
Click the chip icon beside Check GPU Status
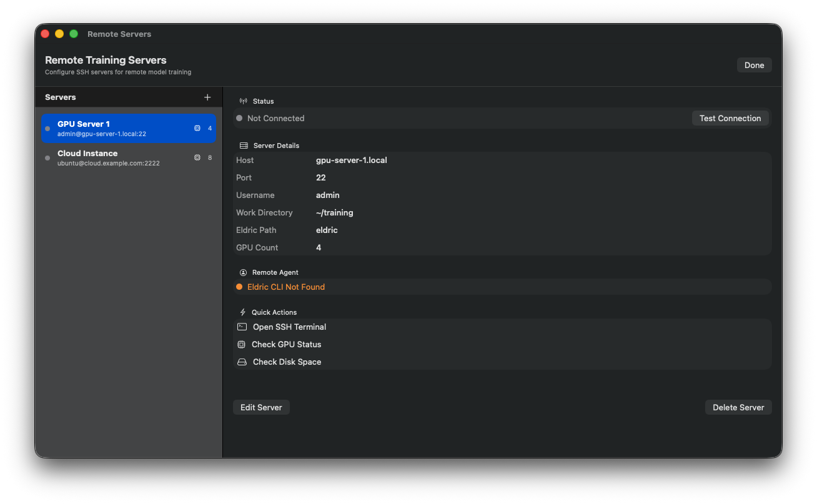pos(242,344)
